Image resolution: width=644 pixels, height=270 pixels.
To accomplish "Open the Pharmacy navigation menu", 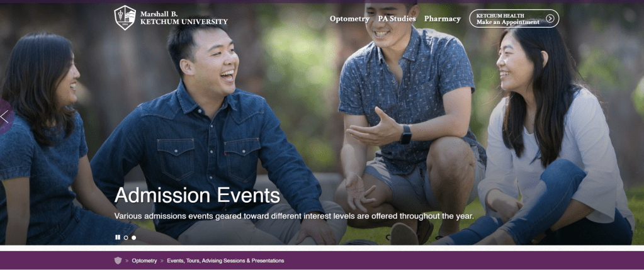I will tap(443, 19).
